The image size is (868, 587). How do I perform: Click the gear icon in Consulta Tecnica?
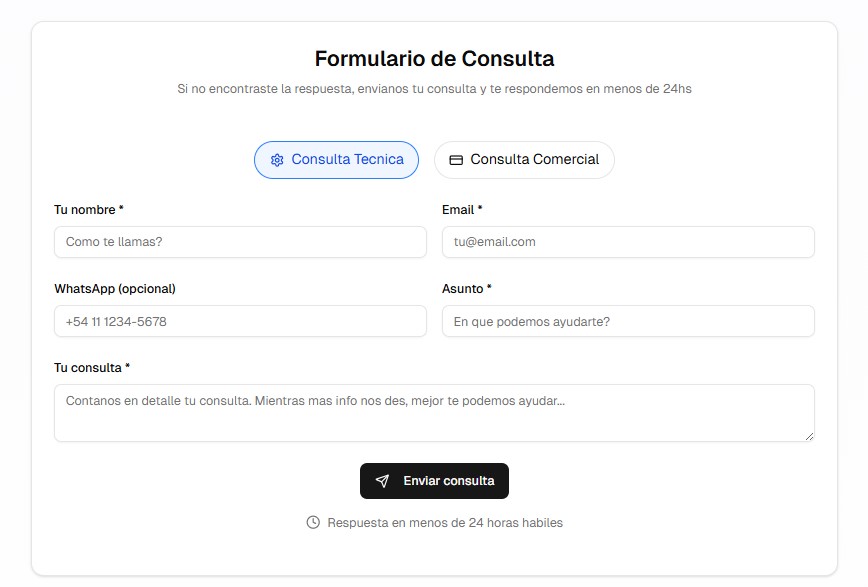(x=277, y=160)
